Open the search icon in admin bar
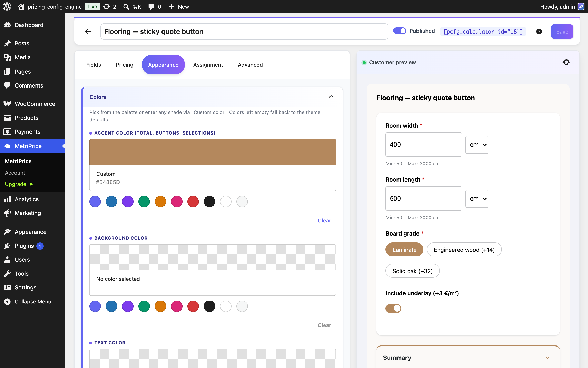Screen dimensions: 588x368 pos(126,7)
